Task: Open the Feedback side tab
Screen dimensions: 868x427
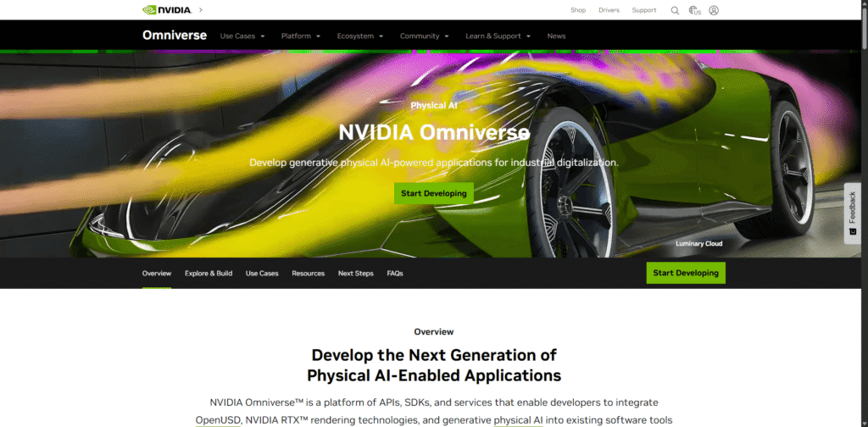Action: [853, 213]
